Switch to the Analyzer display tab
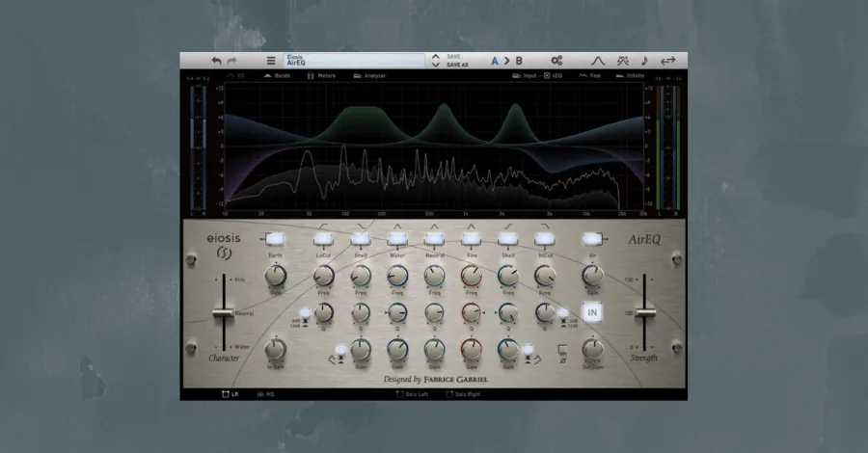 369,75
